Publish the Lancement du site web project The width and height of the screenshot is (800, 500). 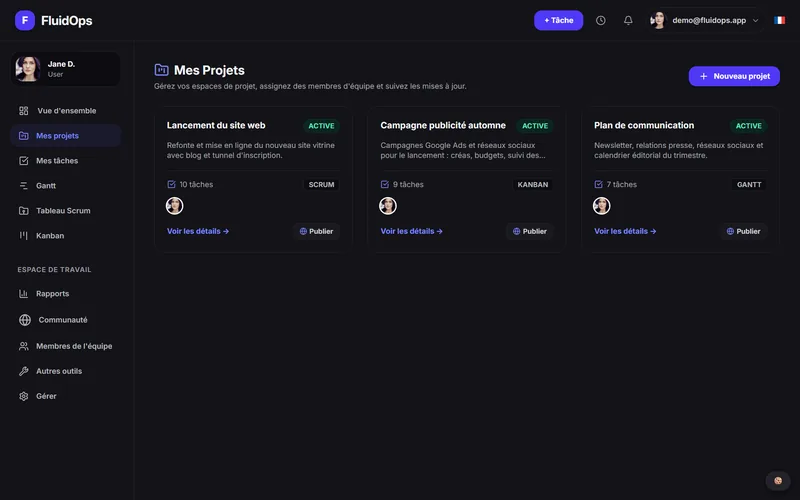click(316, 231)
